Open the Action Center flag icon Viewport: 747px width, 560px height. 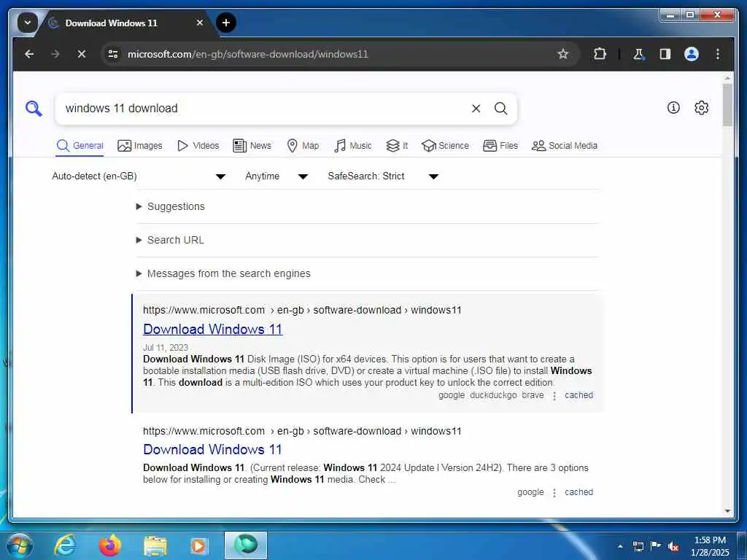pos(656,546)
